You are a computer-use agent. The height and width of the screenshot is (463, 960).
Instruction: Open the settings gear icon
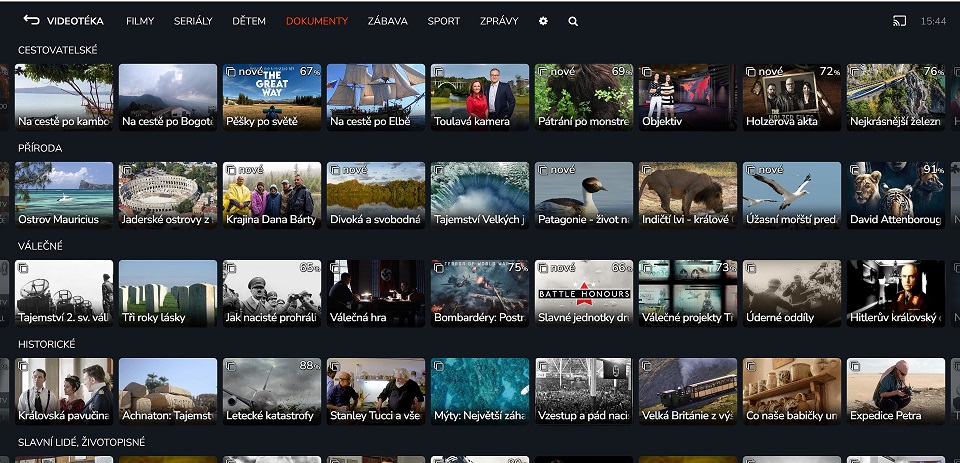pyautogui.click(x=543, y=21)
